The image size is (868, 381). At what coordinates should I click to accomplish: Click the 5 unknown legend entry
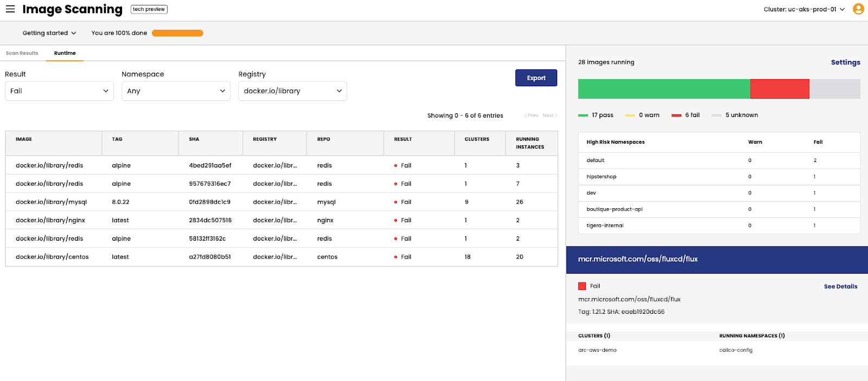pos(735,115)
